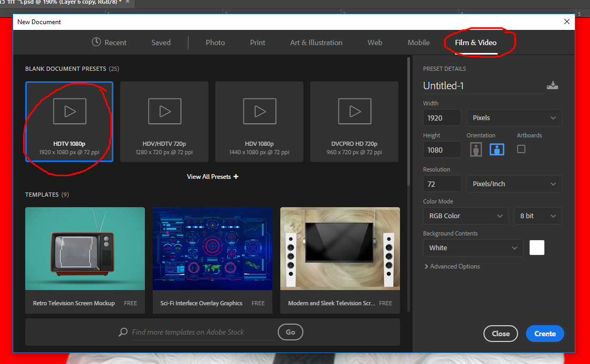Click the Height input field showing 1080
590x364 pixels.
pyautogui.click(x=442, y=150)
